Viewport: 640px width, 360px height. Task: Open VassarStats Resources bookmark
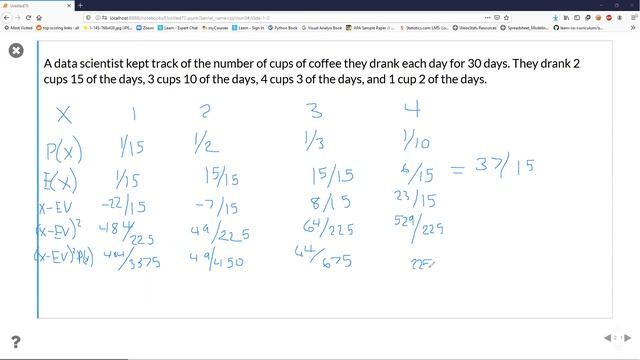[x=475, y=28]
